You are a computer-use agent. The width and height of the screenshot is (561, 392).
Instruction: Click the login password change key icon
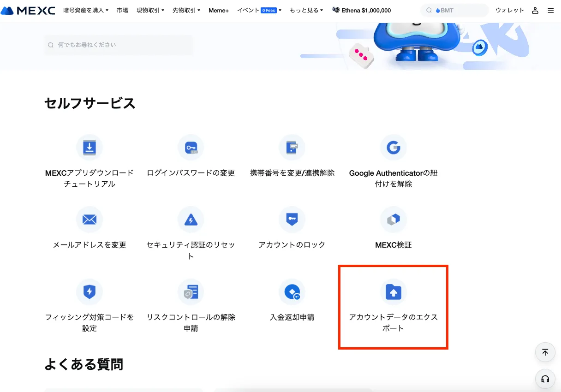[x=191, y=148]
